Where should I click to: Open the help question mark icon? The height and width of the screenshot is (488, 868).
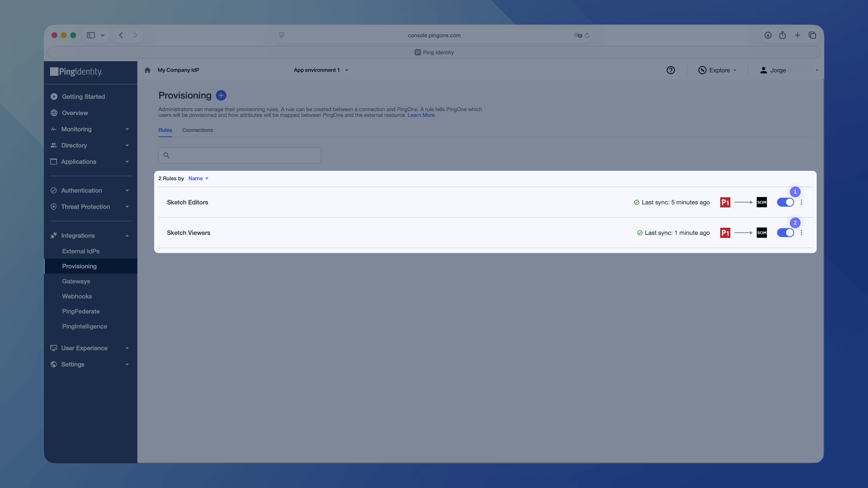(x=670, y=70)
